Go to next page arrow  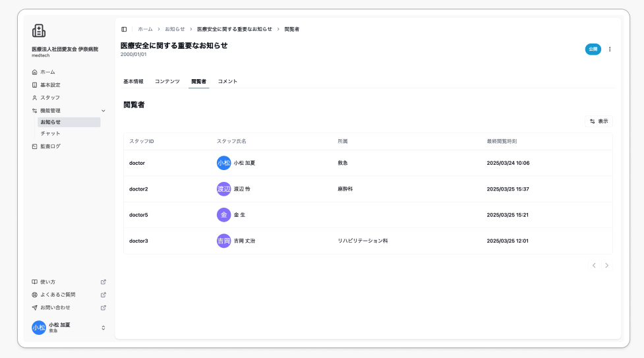(606, 266)
